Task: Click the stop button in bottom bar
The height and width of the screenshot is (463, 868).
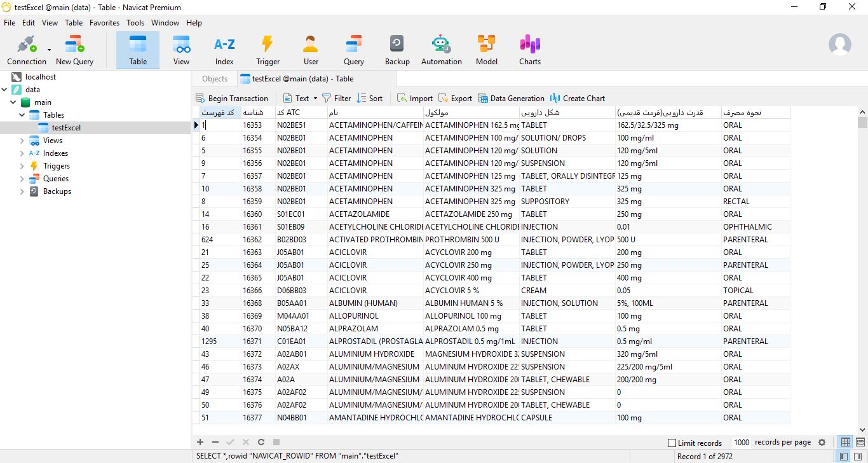Action: [x=276, y=442]
